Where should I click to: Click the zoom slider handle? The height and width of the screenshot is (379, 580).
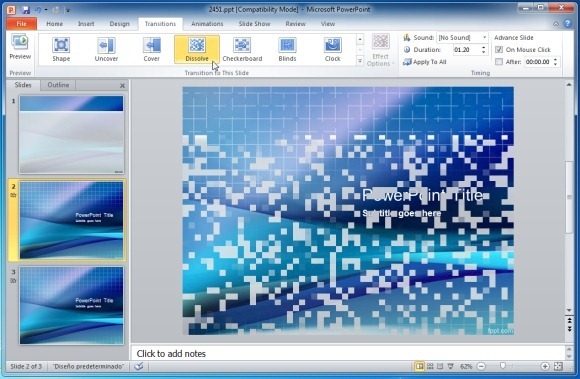click(x=502, y=366)
